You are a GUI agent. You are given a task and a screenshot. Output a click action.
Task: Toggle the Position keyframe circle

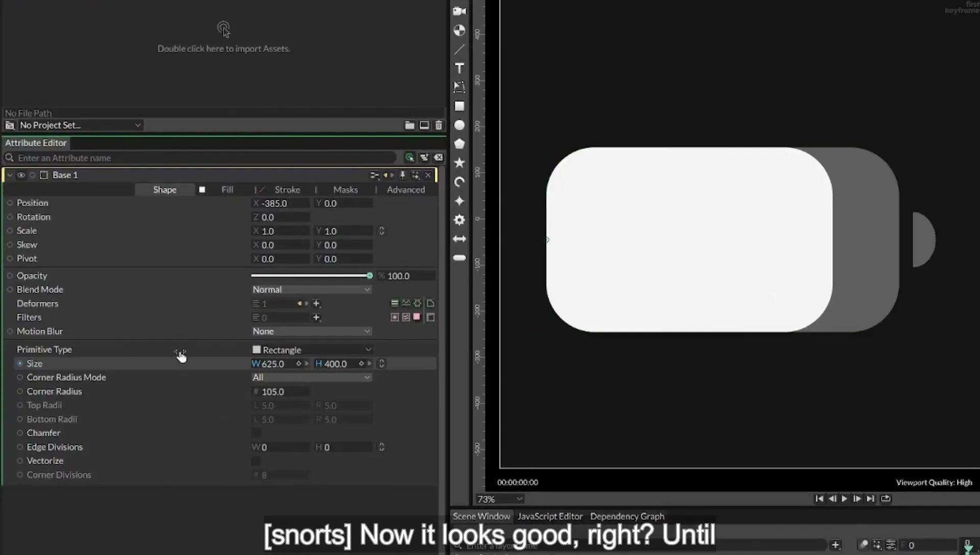(x=10, y=203)
